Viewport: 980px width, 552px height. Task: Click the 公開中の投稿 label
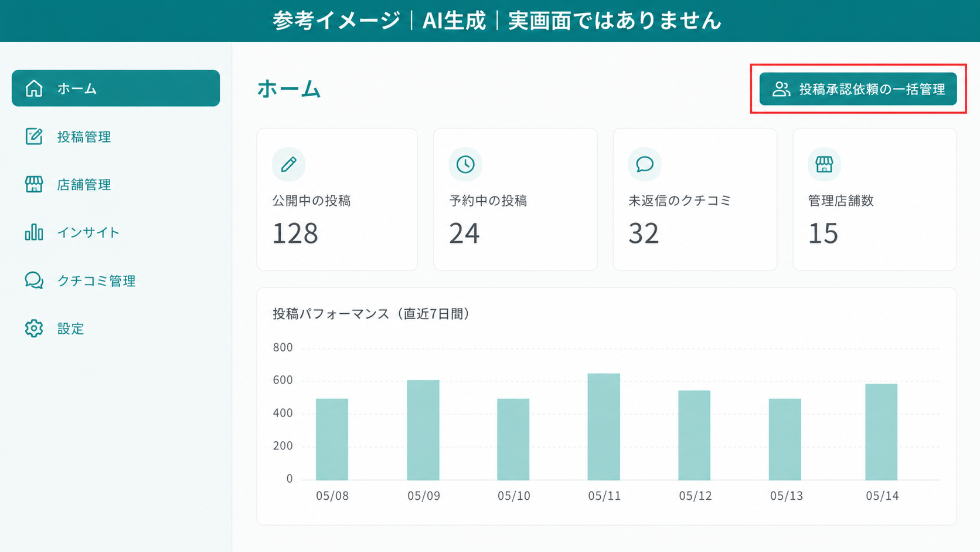coord(312,201)
